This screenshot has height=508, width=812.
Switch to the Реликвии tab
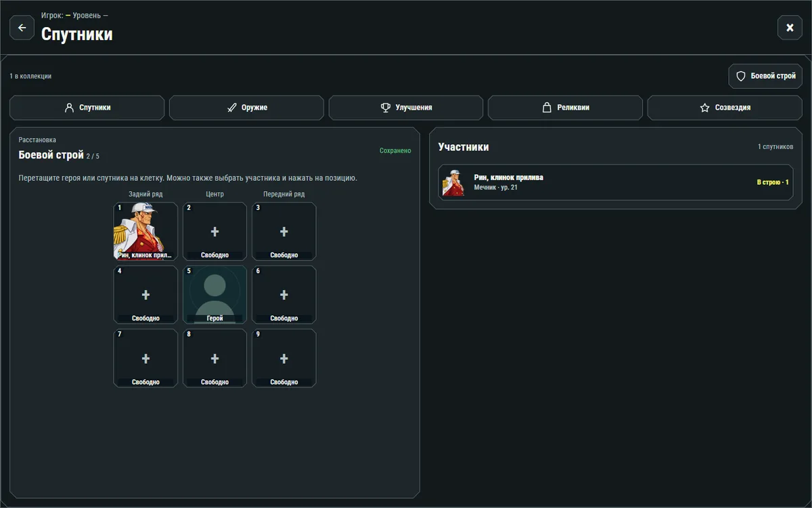click(x=565, y=108)
